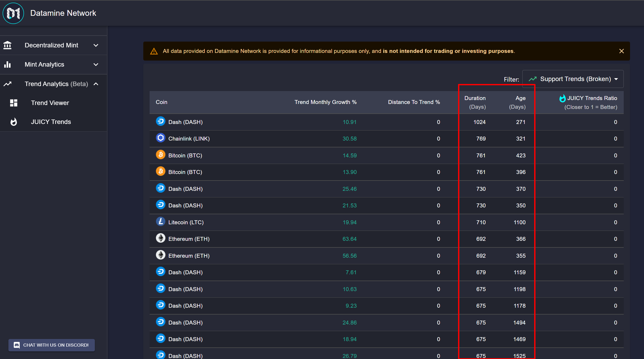Click the Litecoin coin icon
The image size is (644, 359).
160,222
